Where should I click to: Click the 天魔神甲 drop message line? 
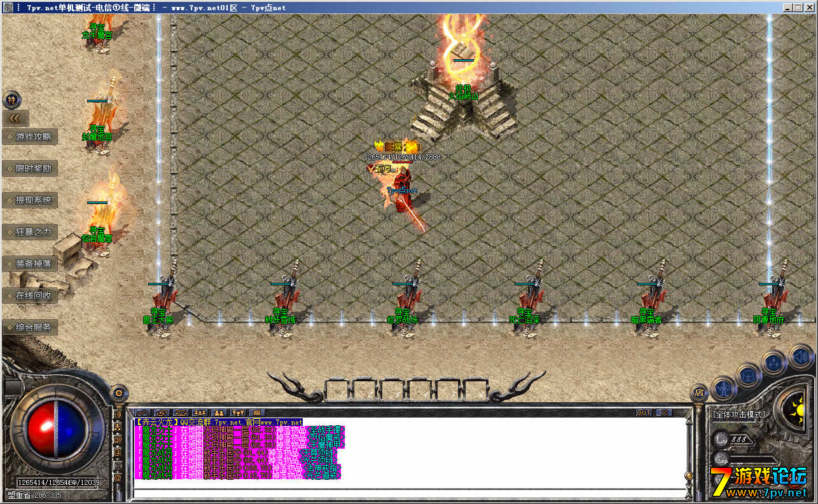pos(240,445)
